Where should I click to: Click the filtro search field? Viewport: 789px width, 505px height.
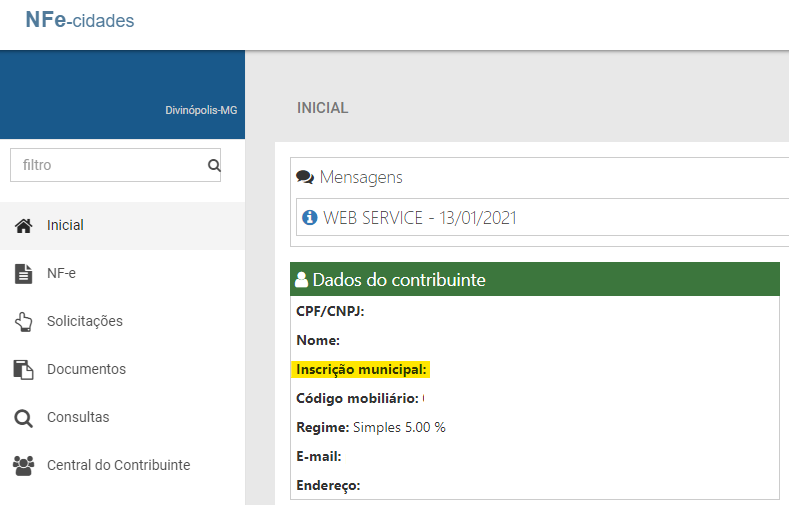pyautogui.click(x=115, y=165)
